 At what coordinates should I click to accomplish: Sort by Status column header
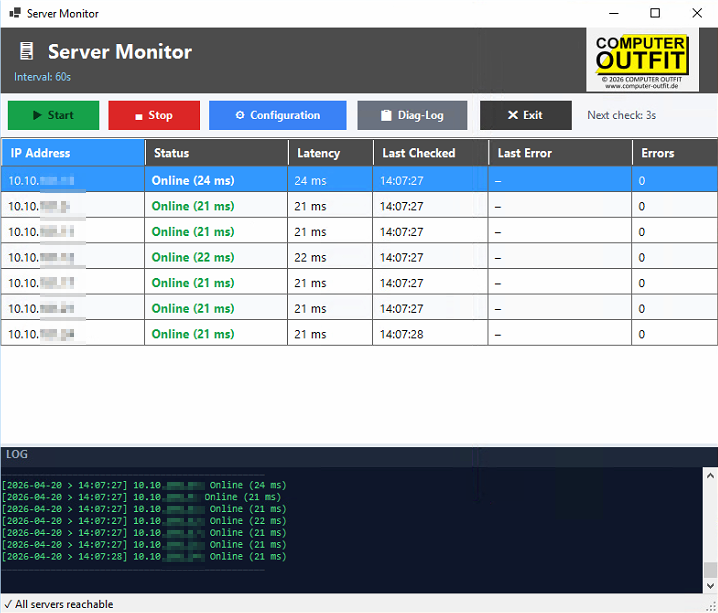(x=217, y=153)
